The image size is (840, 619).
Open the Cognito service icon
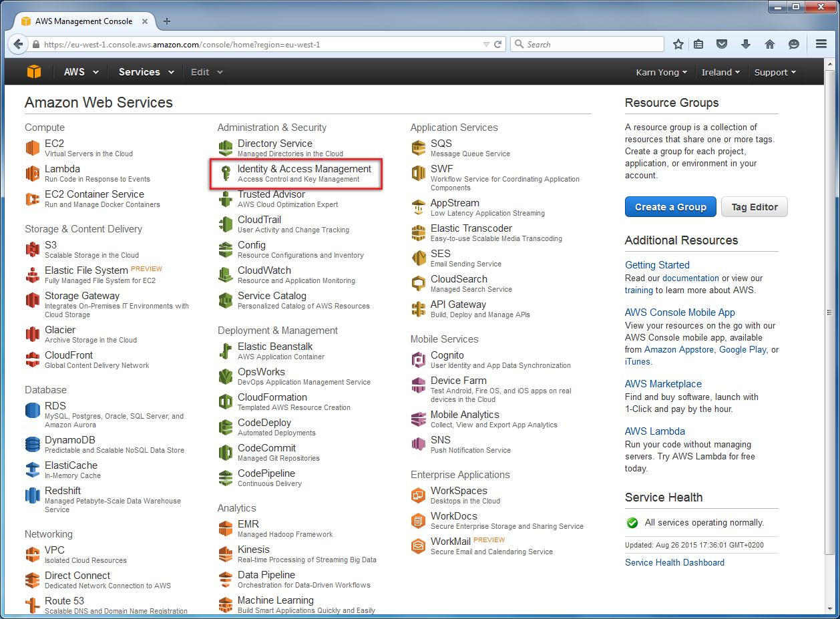click(x=419, y=360)
